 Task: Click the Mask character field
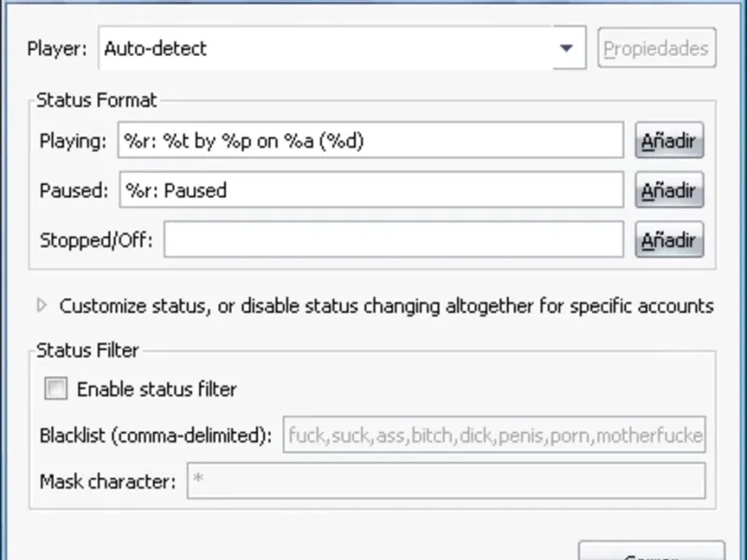(445, 482)
